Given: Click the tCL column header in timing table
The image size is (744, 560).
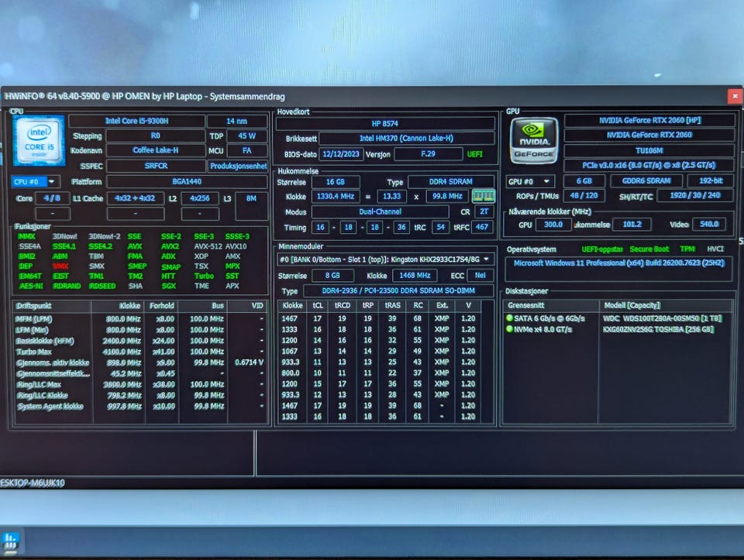Looking at the screenshot, I should tap(318, 305).
